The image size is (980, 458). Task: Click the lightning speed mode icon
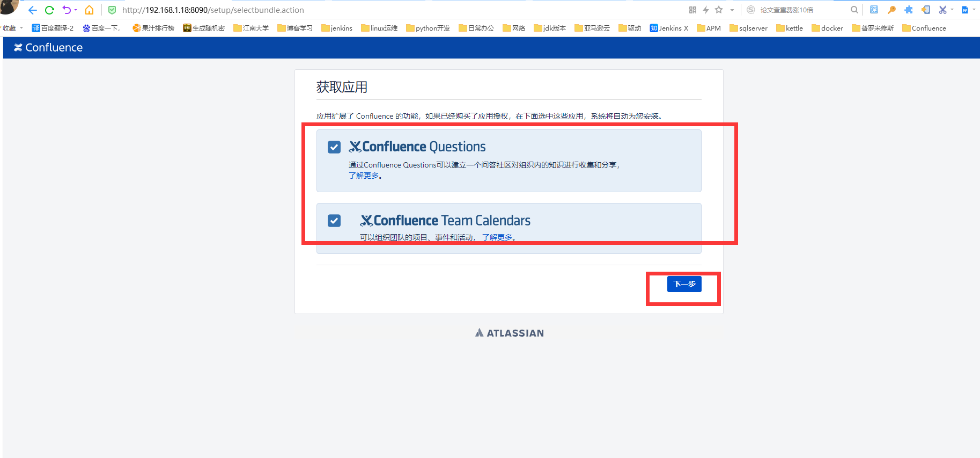[706, 10]
